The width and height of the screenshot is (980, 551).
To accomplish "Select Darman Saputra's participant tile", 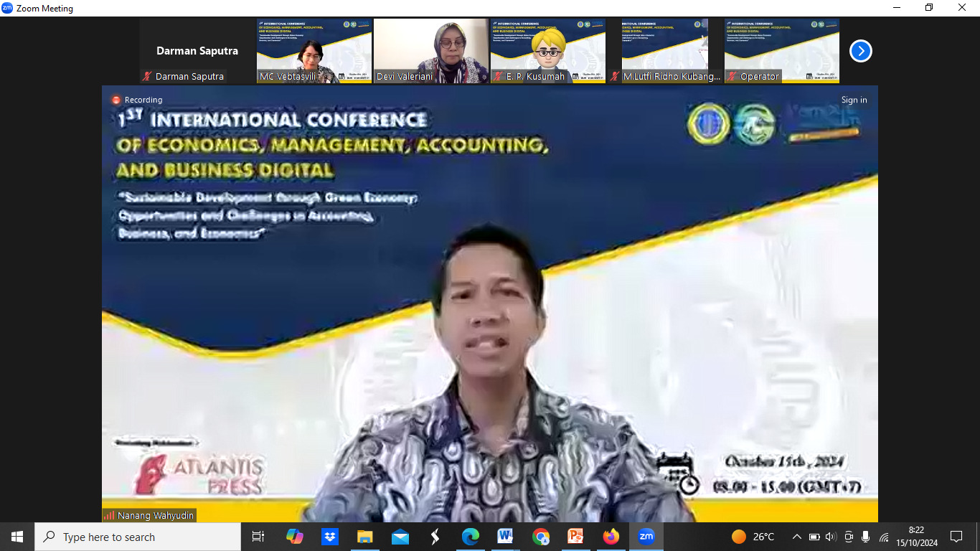I will point(197,51).
